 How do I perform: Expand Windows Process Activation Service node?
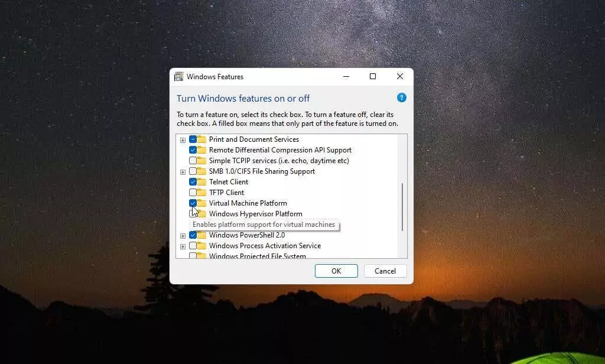[183, 246]
